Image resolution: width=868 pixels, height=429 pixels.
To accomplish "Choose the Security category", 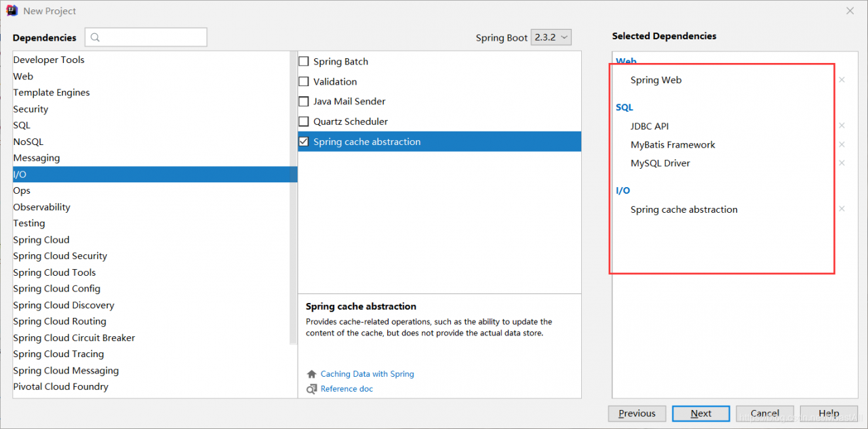I will click(151, 109).
